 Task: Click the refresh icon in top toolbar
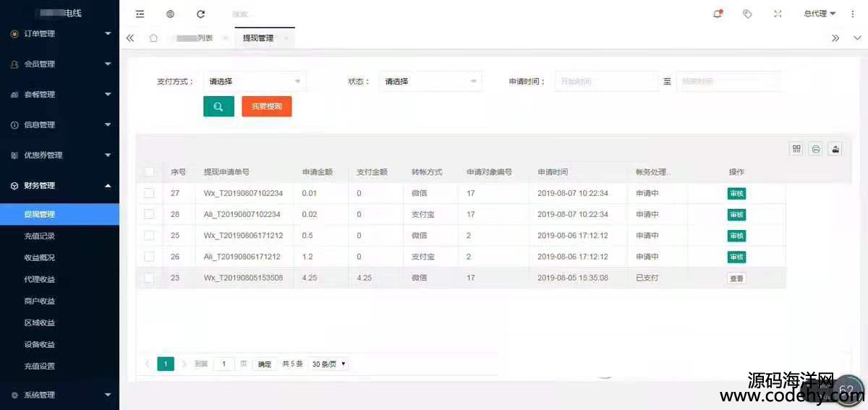coord(200,14)
